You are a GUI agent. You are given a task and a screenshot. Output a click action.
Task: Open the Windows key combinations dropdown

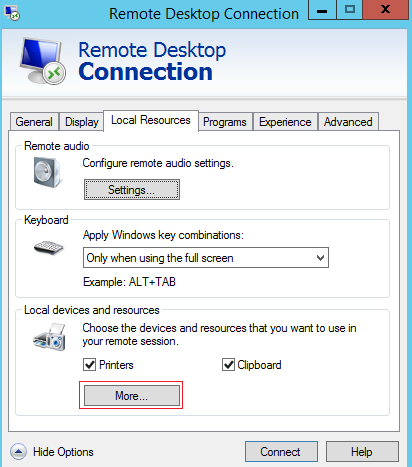tap(206, 258)
